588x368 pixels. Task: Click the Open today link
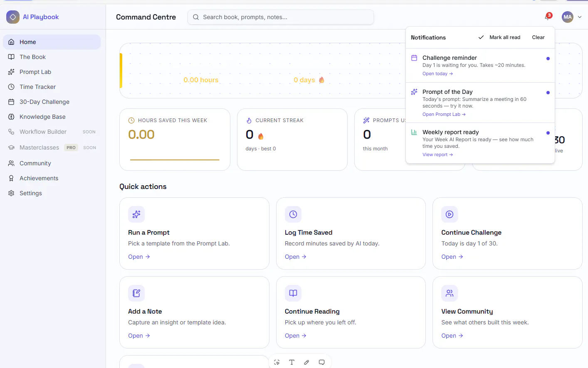tap(437, 74)
